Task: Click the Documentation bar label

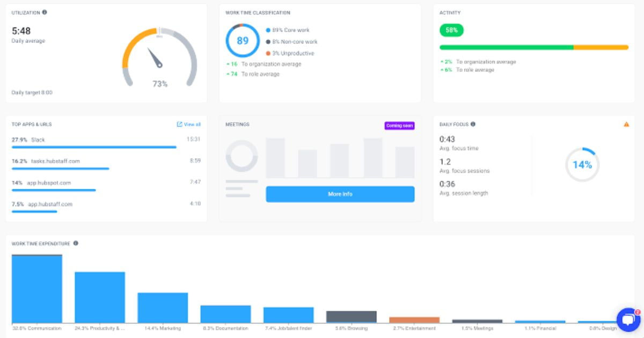Action: (225, 328)
